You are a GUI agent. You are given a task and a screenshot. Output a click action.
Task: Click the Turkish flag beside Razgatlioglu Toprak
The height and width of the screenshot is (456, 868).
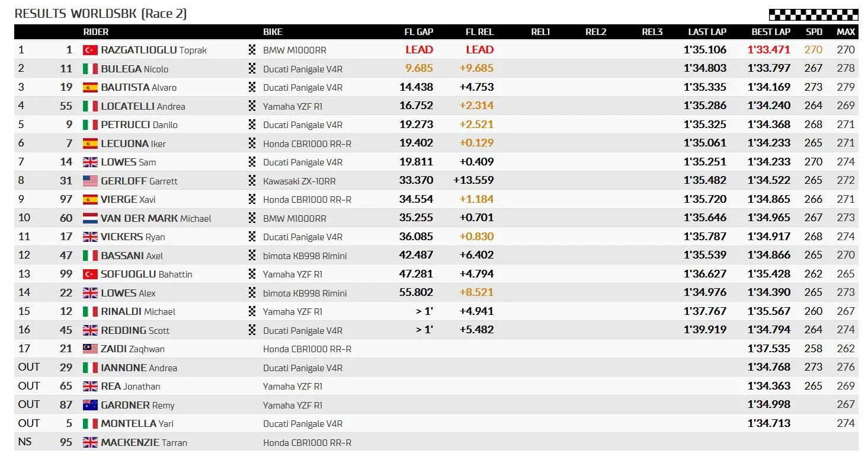point(90,50)
